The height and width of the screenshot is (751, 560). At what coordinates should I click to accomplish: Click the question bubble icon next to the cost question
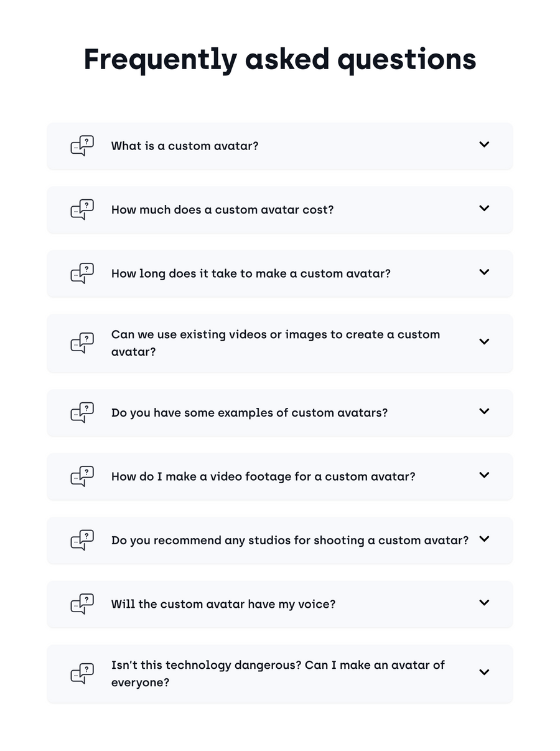(x=82, y=209)
